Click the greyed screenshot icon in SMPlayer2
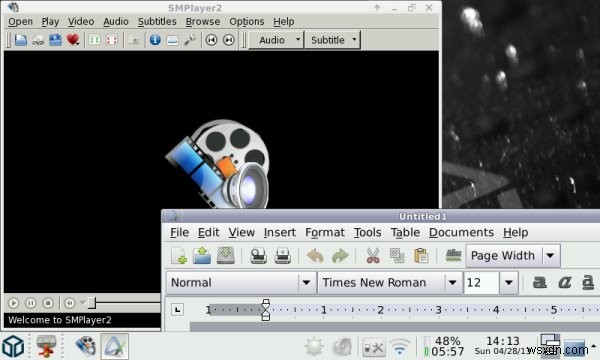600x360 pixels. pyautogui.click(x=133, y=40)
